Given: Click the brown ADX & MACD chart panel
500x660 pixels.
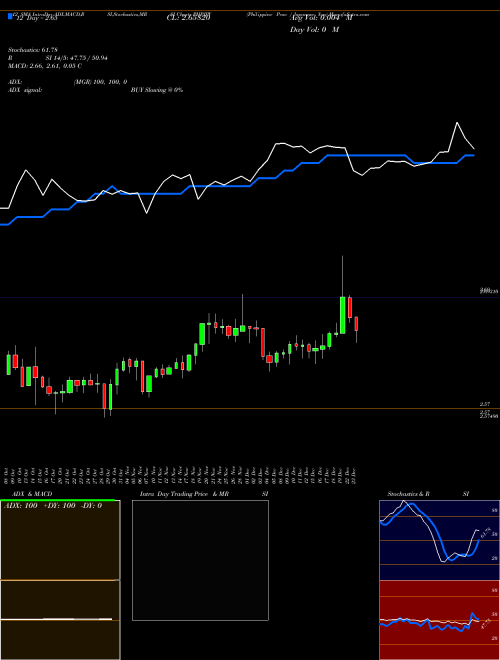Looking at the screenshot, I should click(x=60, y=580).
